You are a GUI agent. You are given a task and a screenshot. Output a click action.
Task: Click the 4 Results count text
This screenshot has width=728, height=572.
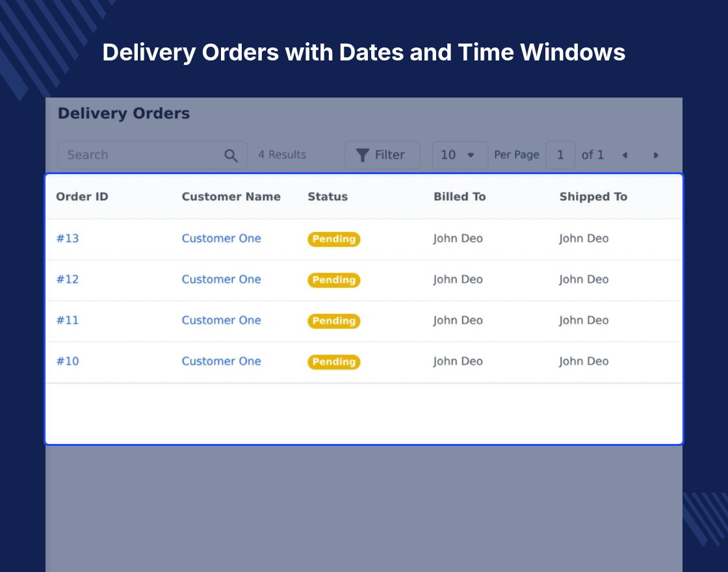click(x=282, y=155)
